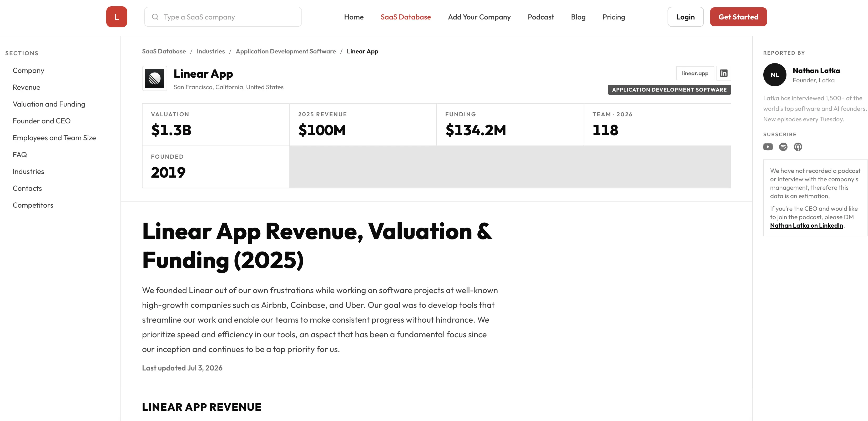Image resolution: width=868 pixels, height=421 pixels.
Task: Open the linear.app website button
Action: [x=695, y=73]
